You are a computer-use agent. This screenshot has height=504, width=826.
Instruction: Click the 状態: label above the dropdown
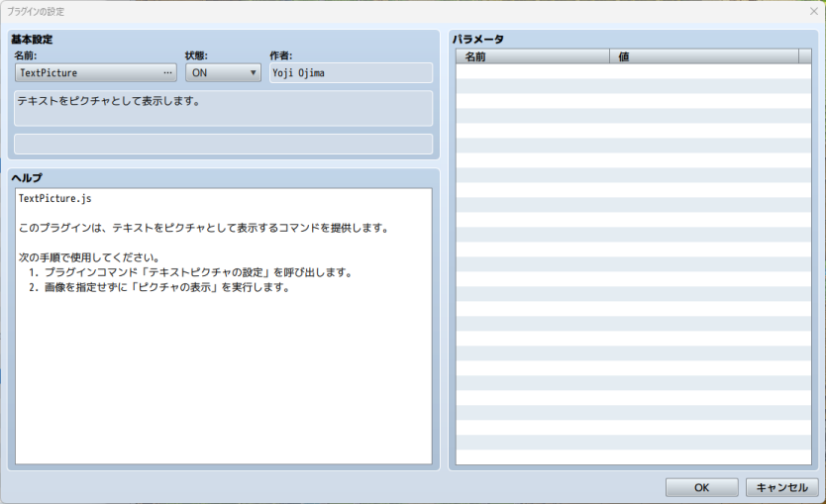tap(196, 56)
